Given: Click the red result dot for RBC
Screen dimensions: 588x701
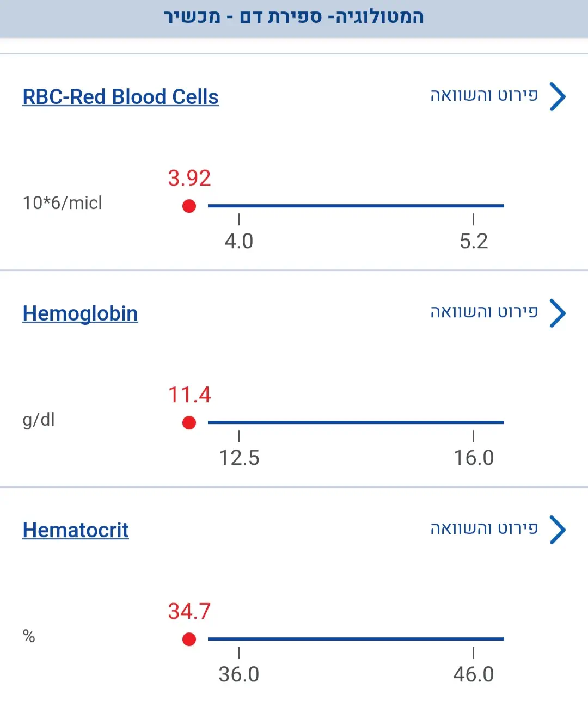Looking at the screenshot, I should 189,206.
